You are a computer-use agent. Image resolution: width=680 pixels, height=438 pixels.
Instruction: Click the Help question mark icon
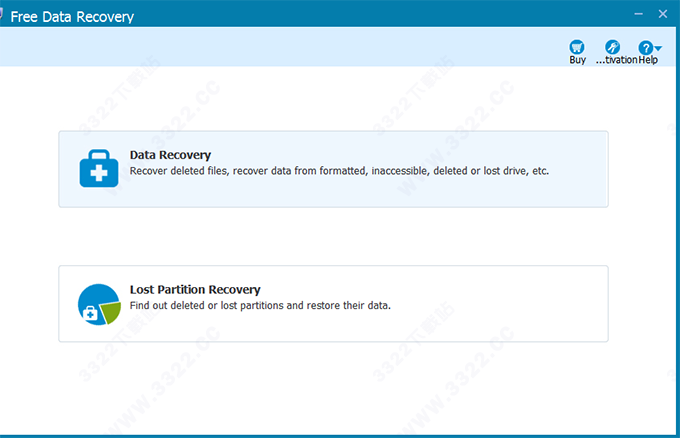[645, 47]
